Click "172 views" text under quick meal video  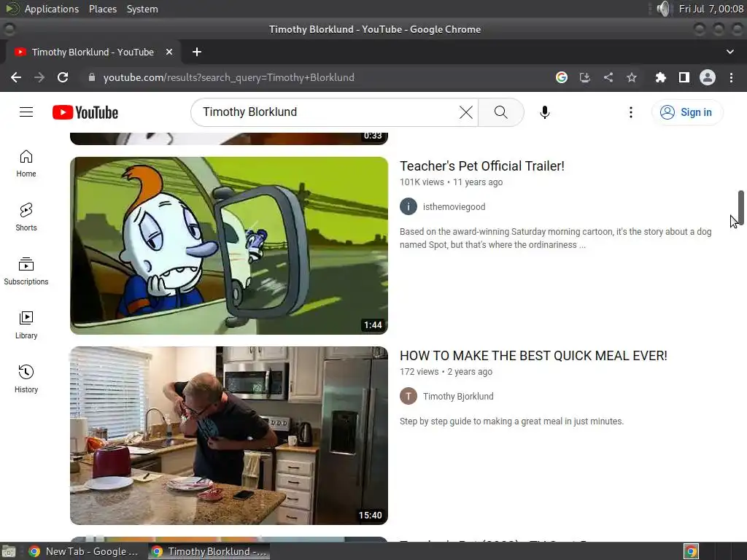[x=419, y=371]
